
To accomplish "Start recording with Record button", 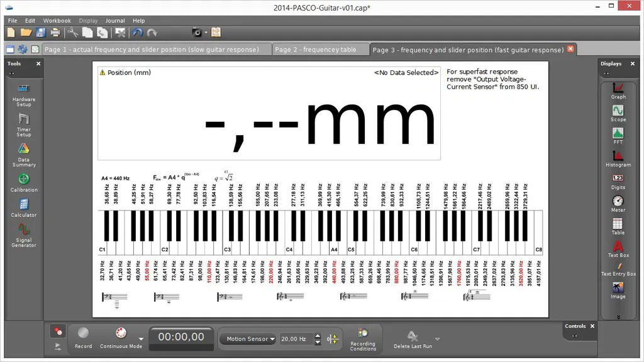I will pyautogui.click(x=84, y=337).
